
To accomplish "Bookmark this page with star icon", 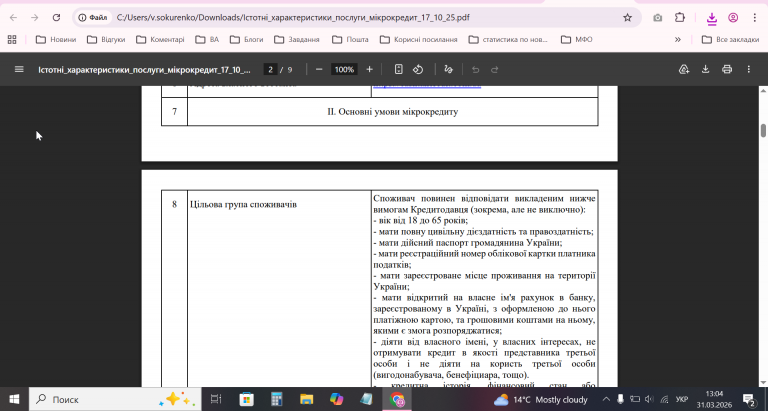I will click(627, 18).
